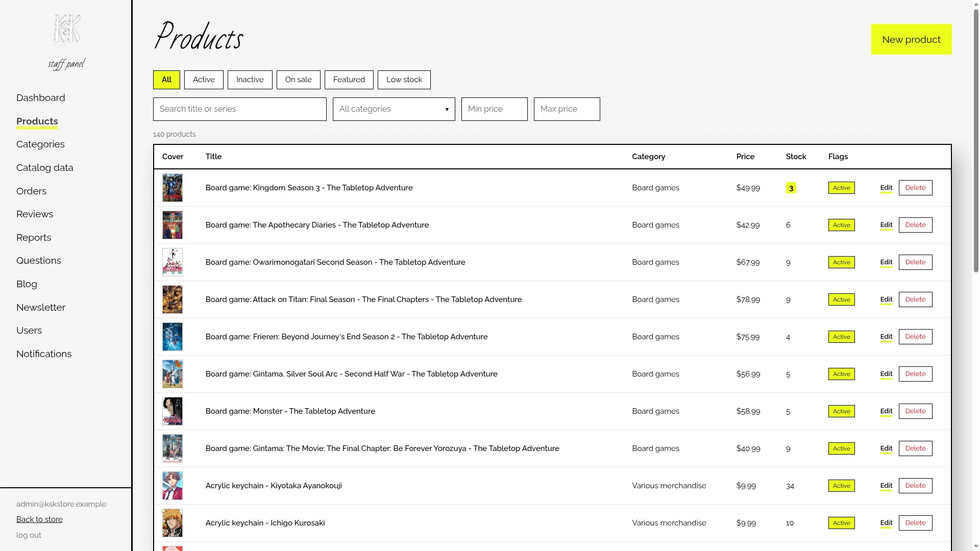Edit the Gintama Silver Soul Arc product
The width and height of the screenshot is (980, 551).
pyautogui.click(x=886, y=374)
